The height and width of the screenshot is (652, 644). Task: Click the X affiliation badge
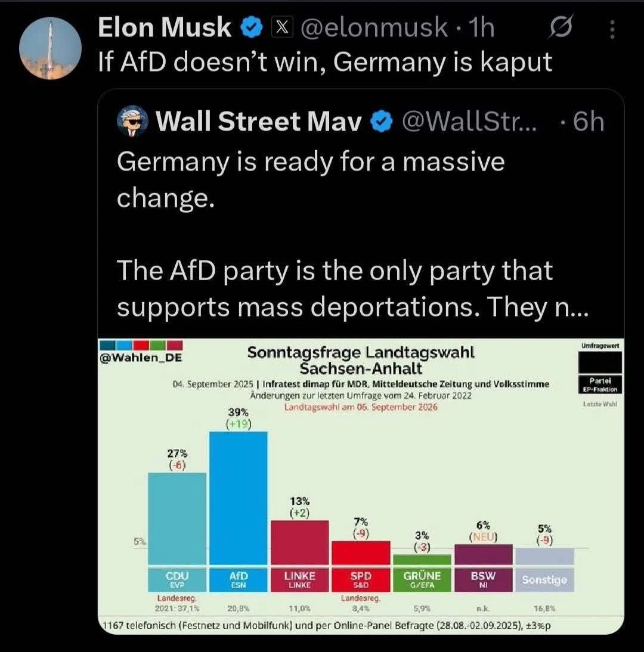click(281, 28)
